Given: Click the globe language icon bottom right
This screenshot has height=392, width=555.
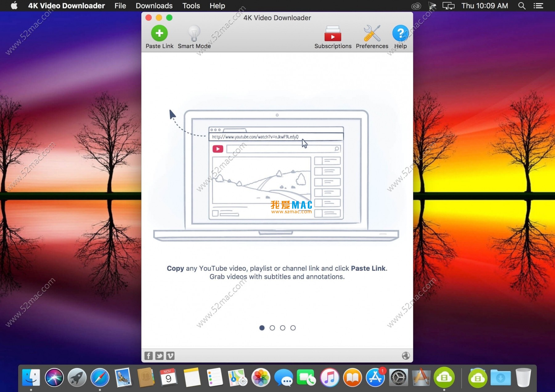Looking at the screenshot, I should coord(406,355).
